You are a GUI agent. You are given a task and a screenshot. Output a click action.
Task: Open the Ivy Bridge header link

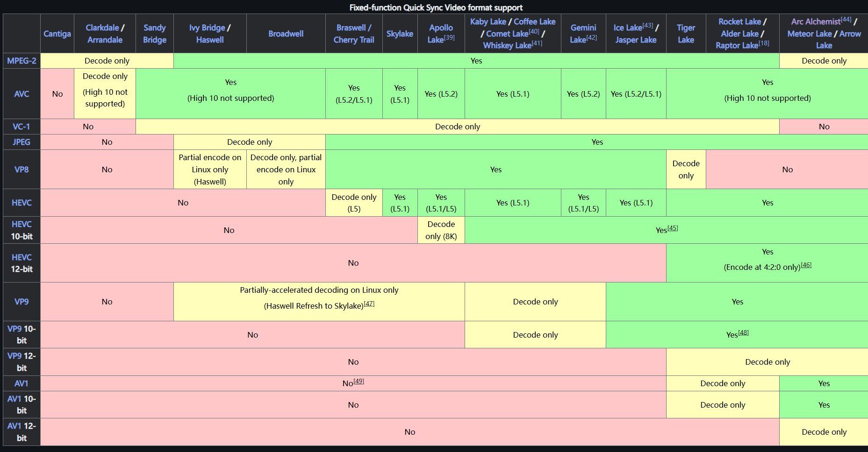[207, 28]
